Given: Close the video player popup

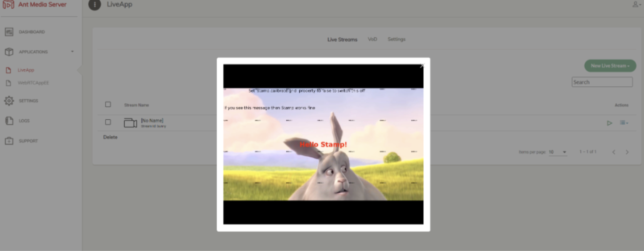Looking at the screenshot, I should tap(422, 66).
